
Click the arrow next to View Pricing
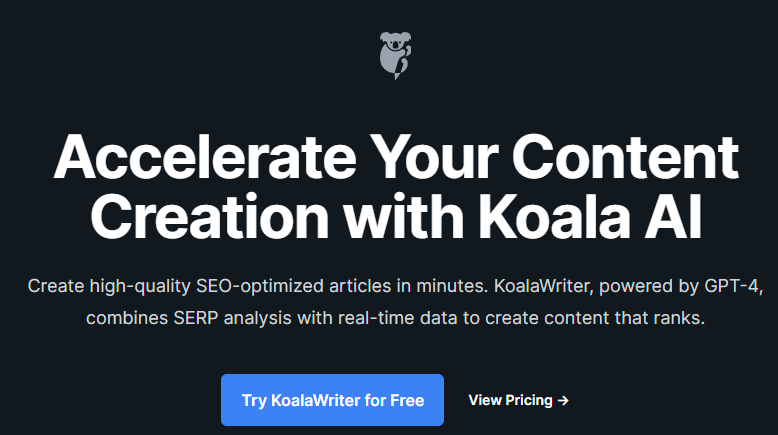click(563, 400)
